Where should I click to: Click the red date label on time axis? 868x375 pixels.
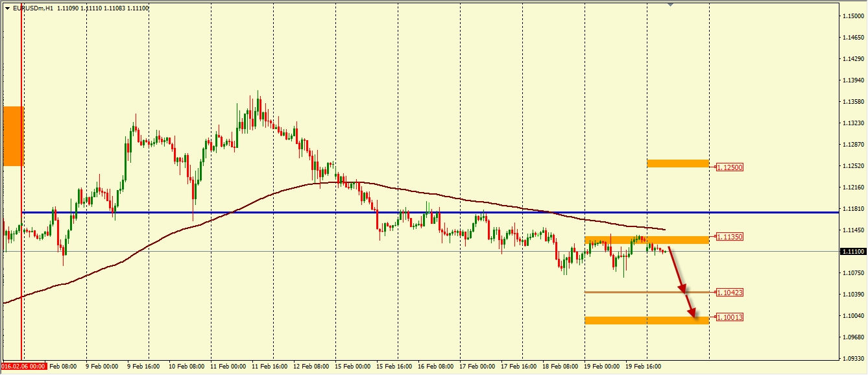click(23, 367)
